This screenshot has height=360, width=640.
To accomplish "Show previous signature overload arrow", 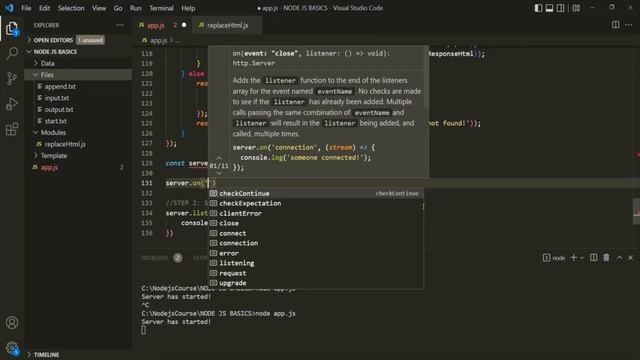I will (219, 158).
